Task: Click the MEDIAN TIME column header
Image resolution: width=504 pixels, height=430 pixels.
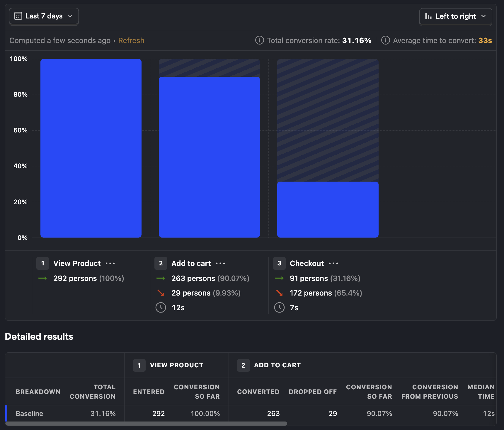Action: click(x=481, y=392)
